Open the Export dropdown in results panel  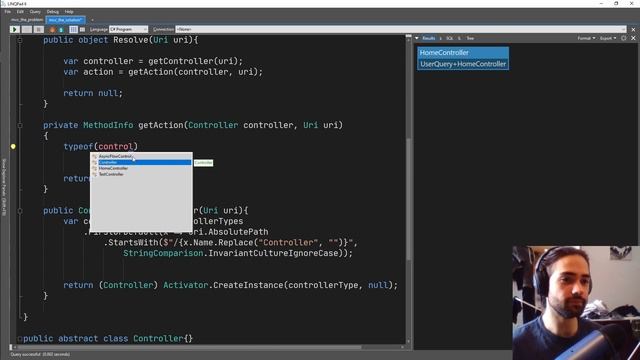tap(608, 38)
